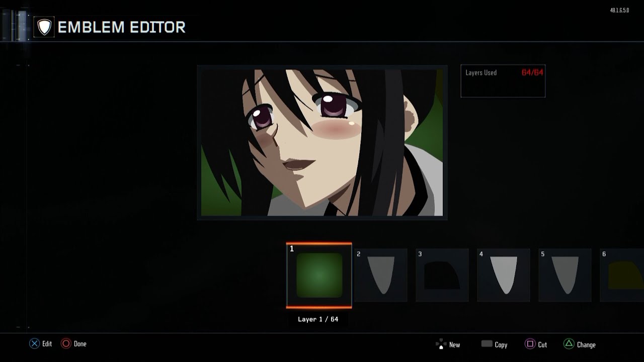Click the d-pad icon for New
644x362 pixels.
441,344
